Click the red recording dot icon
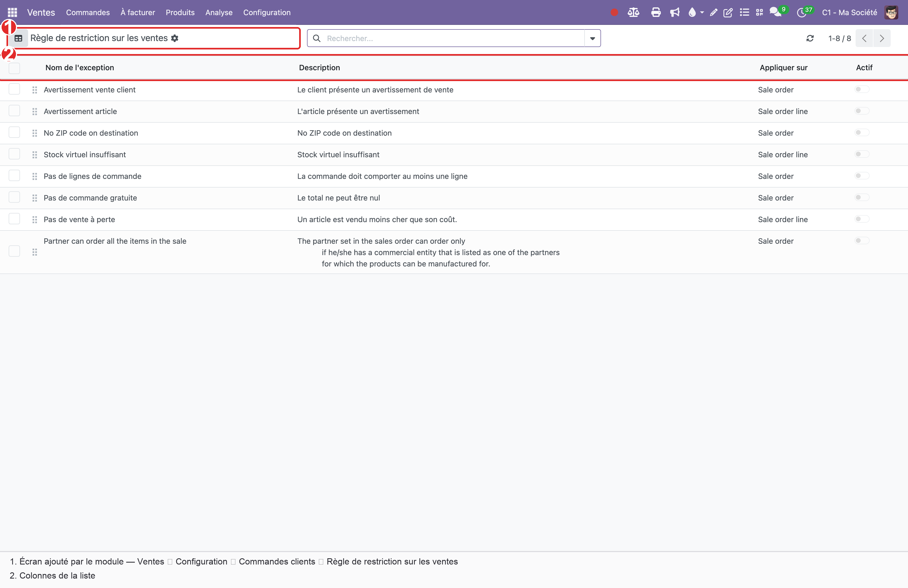Viewport: 908px width, 588px height. click(614, 12)
